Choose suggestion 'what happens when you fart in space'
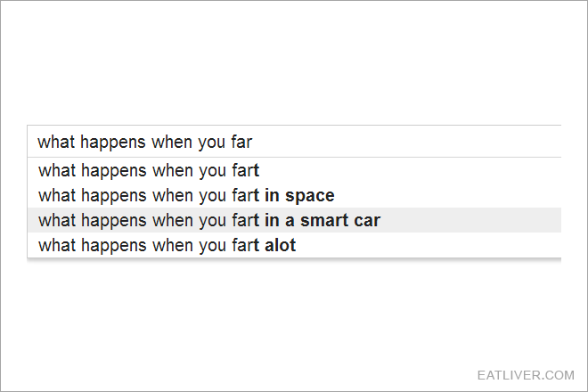Viewport: 588px width, 392px height. click(294, 195)
